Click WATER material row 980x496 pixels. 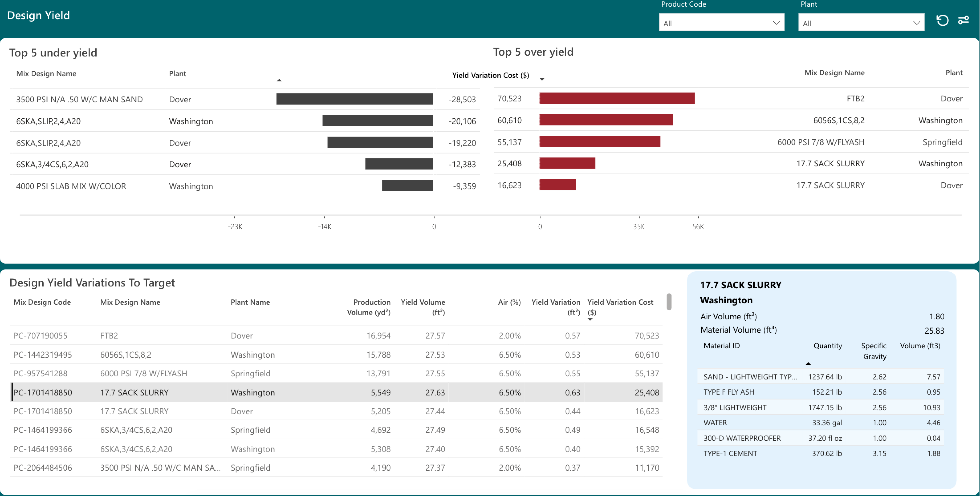[821, 423]
